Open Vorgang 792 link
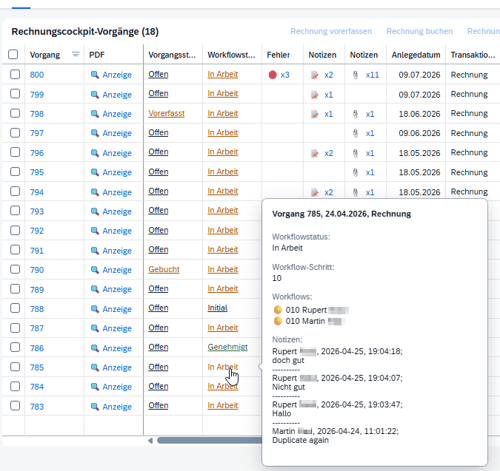The image size is (500, 471). tap(37, 231)
